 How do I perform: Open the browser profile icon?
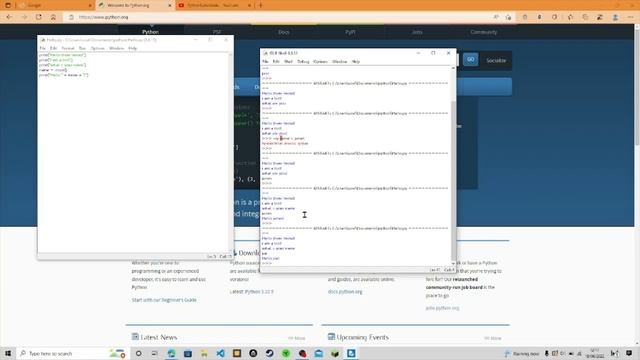tap(615, 17)
